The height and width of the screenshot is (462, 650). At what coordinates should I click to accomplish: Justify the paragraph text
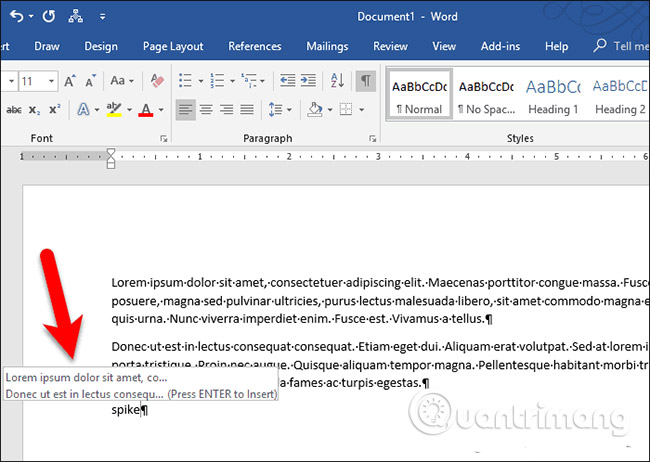pyautogui.click(x=249, y=109)
